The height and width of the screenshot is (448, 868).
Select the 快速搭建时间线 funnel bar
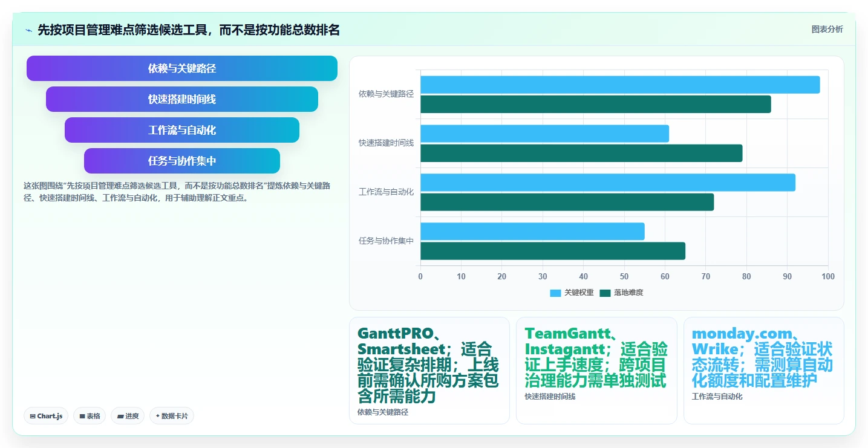pyautogui.click(x=182, y=99)
